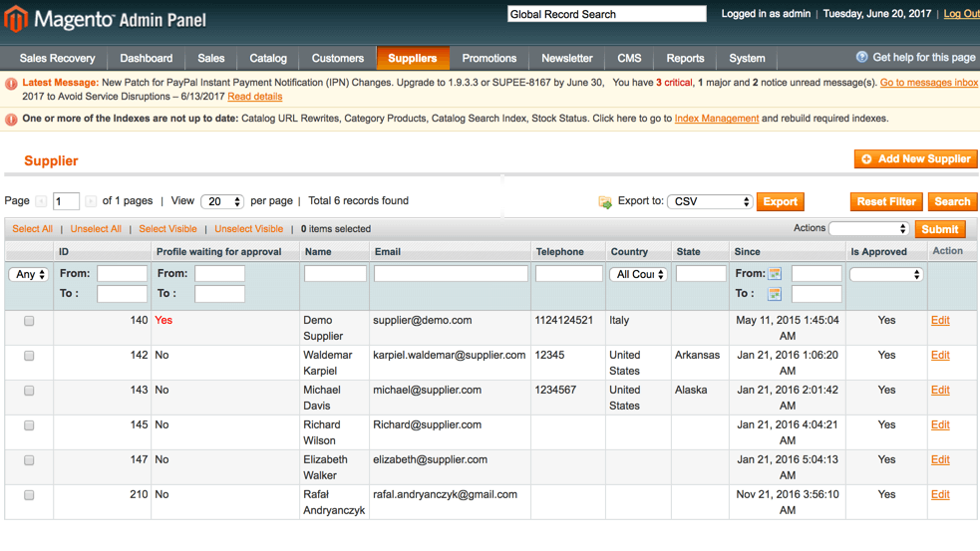
Task: Open the Export to CSV dropdown
Action: coord(709,201)
